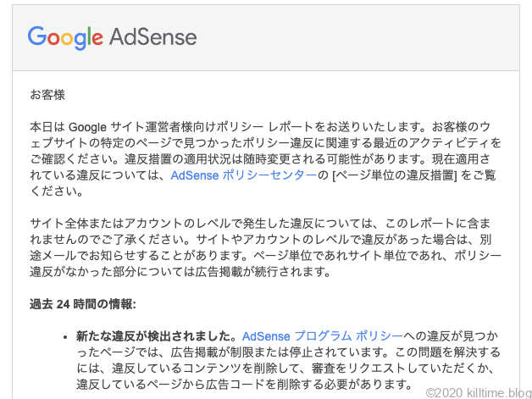Click the bullet point marker before 新たな違反
This screenshot has height=399, width=532.
click(x=66, y=337)
